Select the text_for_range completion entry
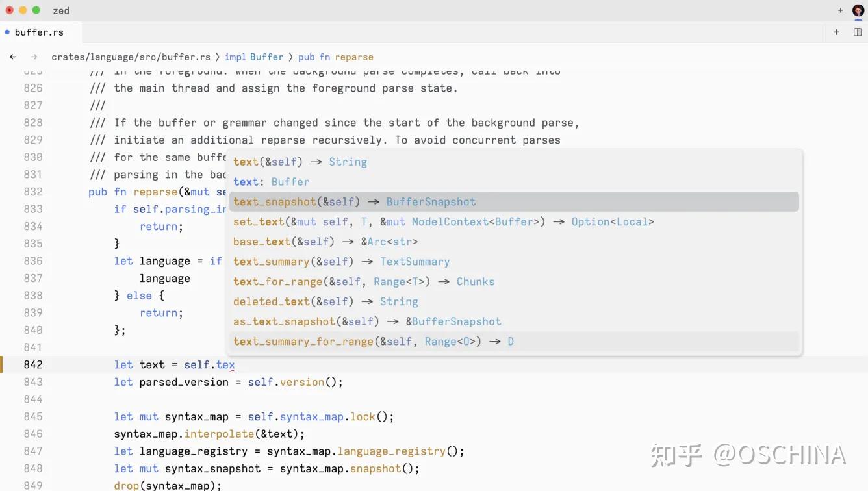 point(514,282)
